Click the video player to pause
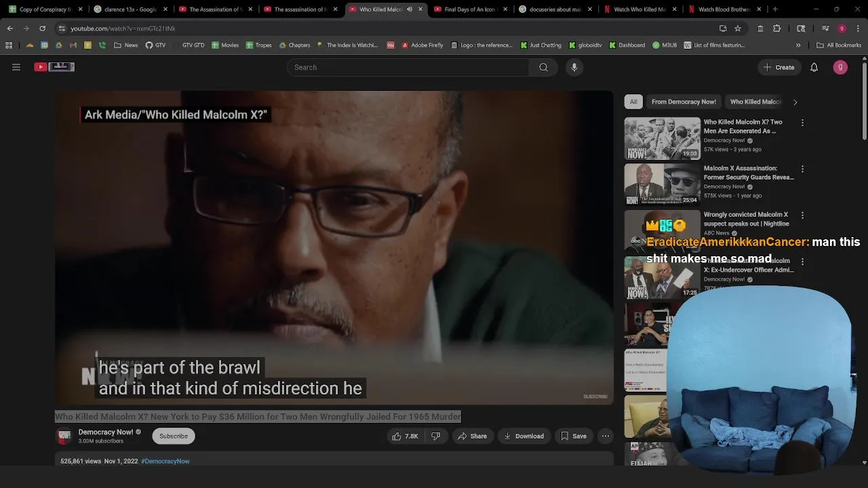The image size is (868, 488). 334,247
